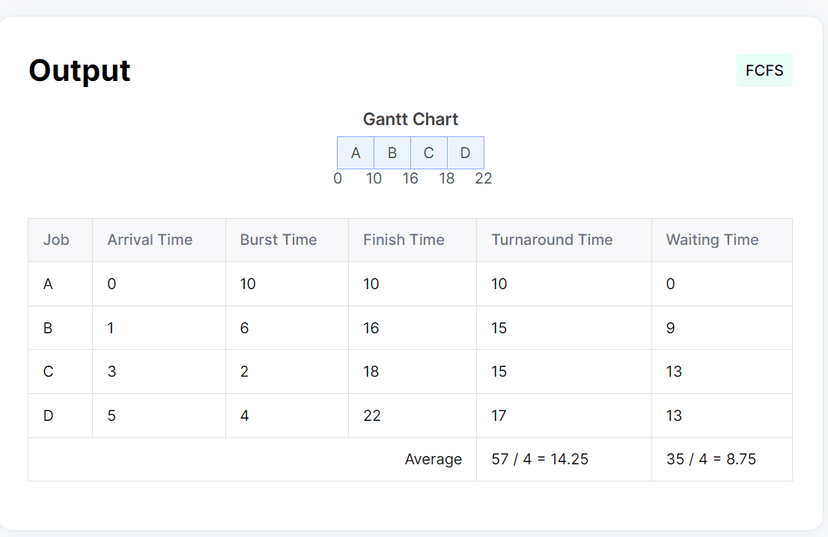Click block D in the Gantt chart
This screenshot has height=537, width=828.
465,153
